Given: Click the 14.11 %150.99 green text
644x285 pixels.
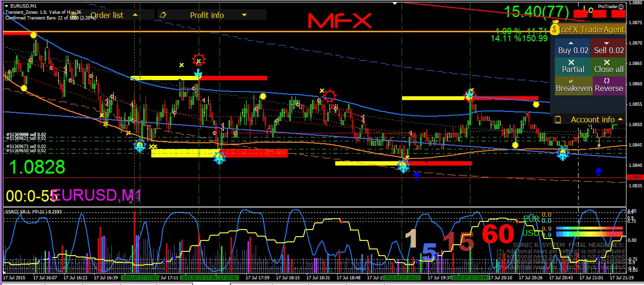Looking at the screenshot, I should click(519, 38).
